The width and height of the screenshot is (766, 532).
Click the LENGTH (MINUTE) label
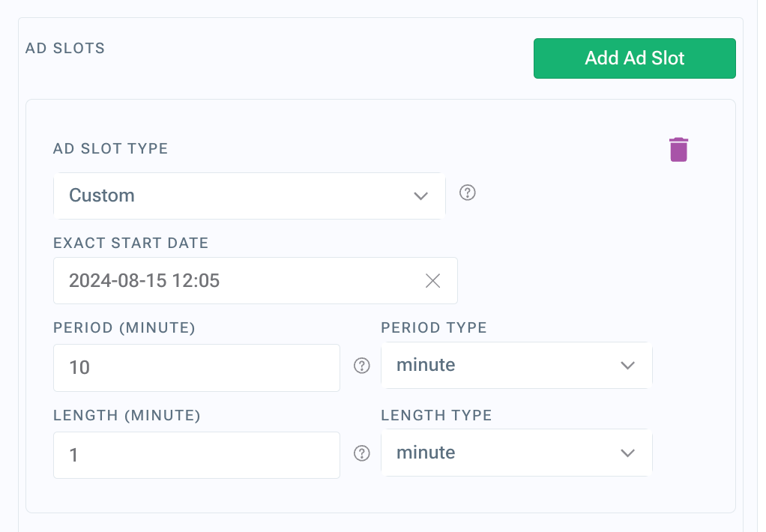[x=127, y=416]
